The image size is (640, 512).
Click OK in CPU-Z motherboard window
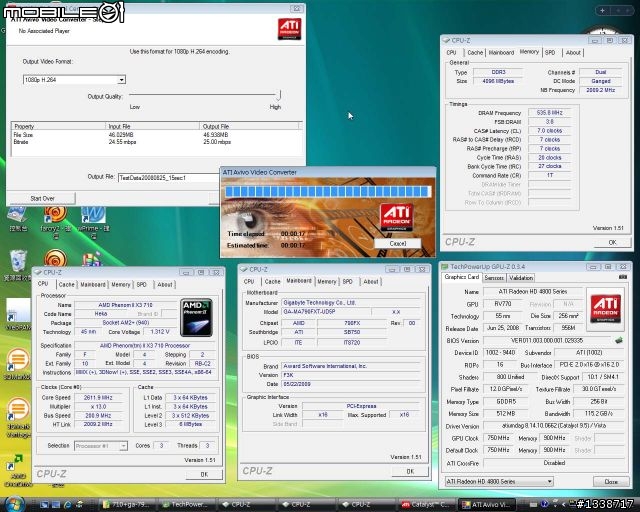410,471
